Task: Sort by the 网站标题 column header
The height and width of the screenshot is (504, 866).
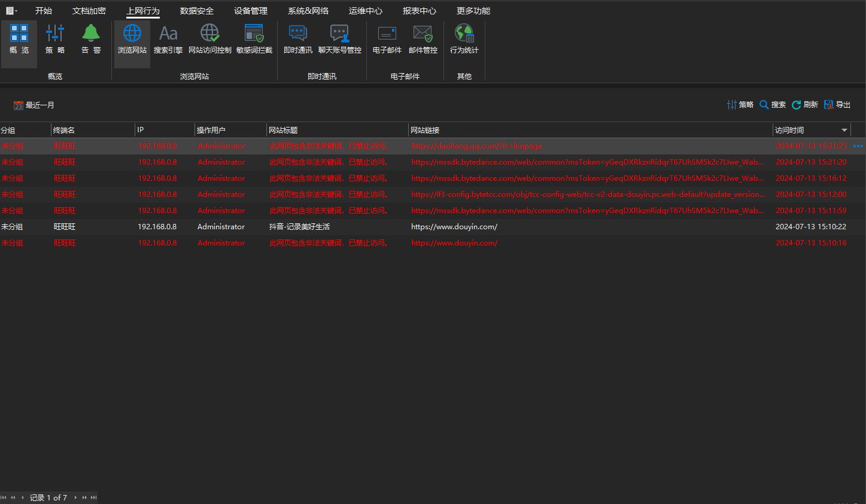Action: point(338,130)
